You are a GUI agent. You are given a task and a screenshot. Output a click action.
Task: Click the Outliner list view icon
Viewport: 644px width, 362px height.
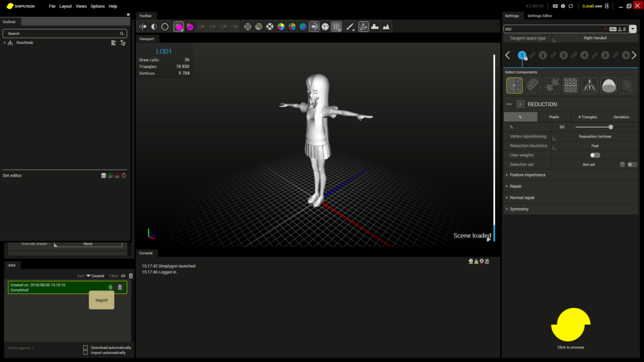click(114, 43)
